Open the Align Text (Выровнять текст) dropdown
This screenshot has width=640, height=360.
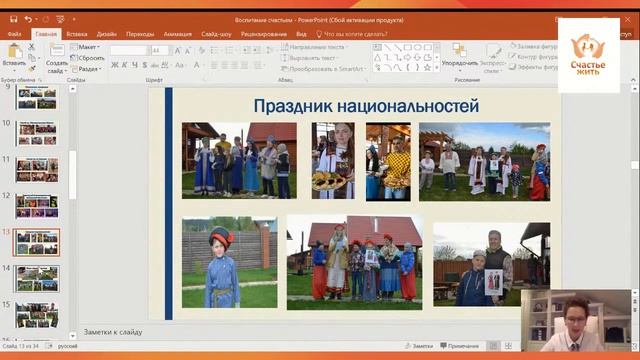311,58
